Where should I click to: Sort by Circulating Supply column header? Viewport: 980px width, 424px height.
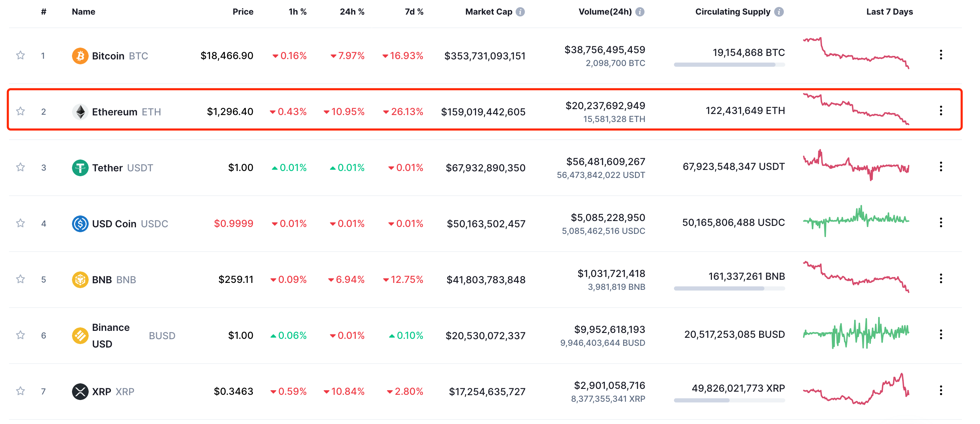(733, 12)
